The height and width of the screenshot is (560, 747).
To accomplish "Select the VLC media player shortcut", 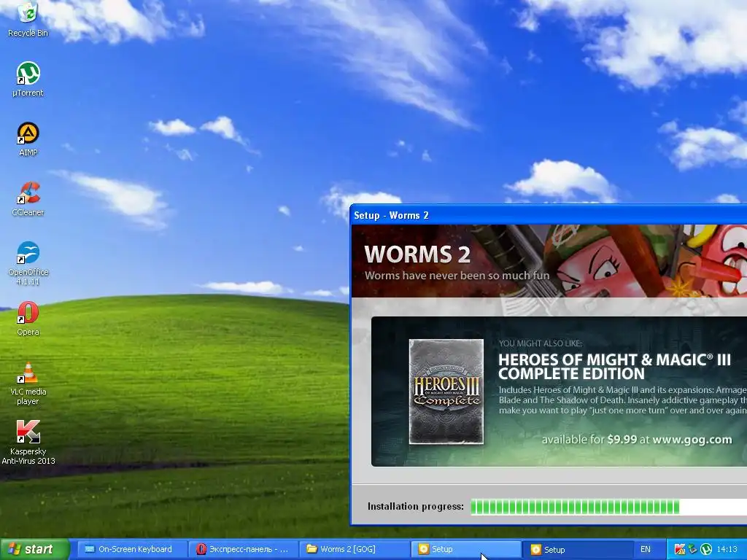I will tap(28, 384).
